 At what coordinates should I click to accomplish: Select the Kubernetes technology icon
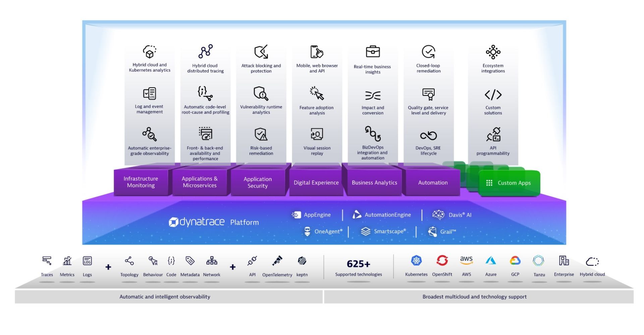click(416, 261)
